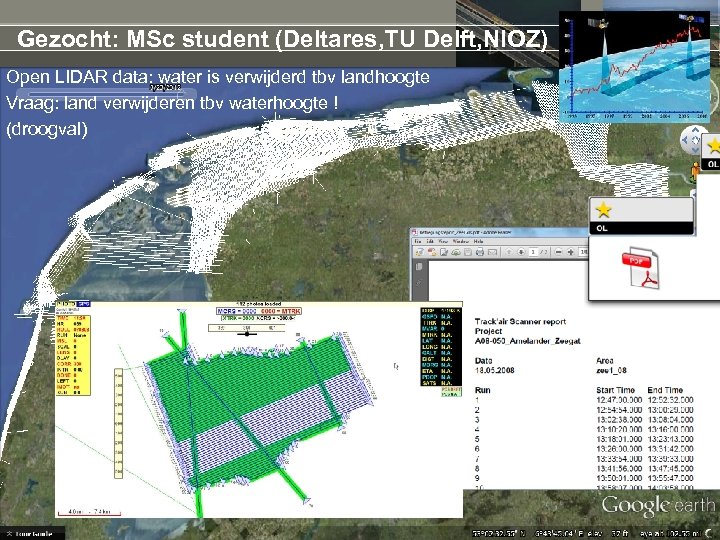Click the create PDF icon in Adobe Reader
This screenshot has height=540, width=720.
point(432,252)
